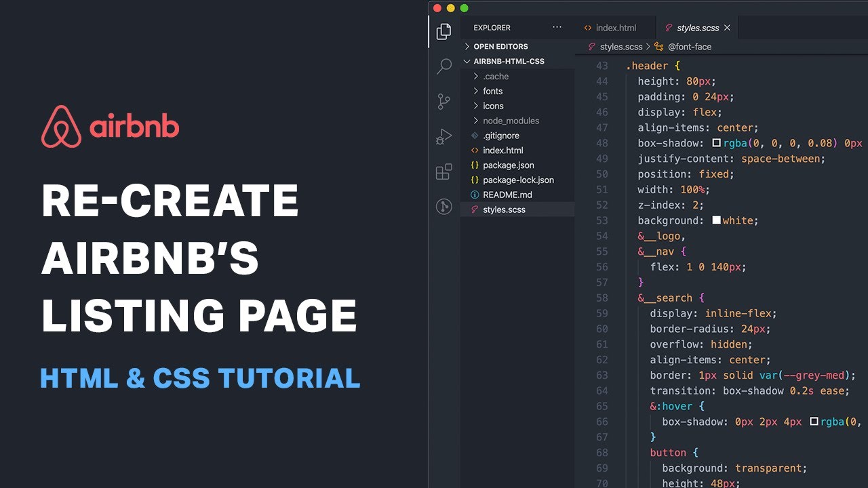Close the styles.scss editor tab
868x488 pixels.
[727, 28]
